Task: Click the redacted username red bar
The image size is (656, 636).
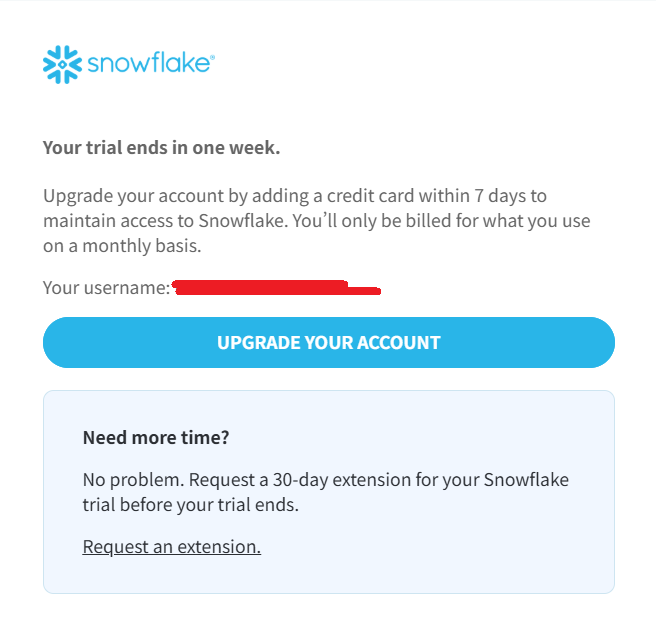Action: pyautogui.click(x=275, y=289)
